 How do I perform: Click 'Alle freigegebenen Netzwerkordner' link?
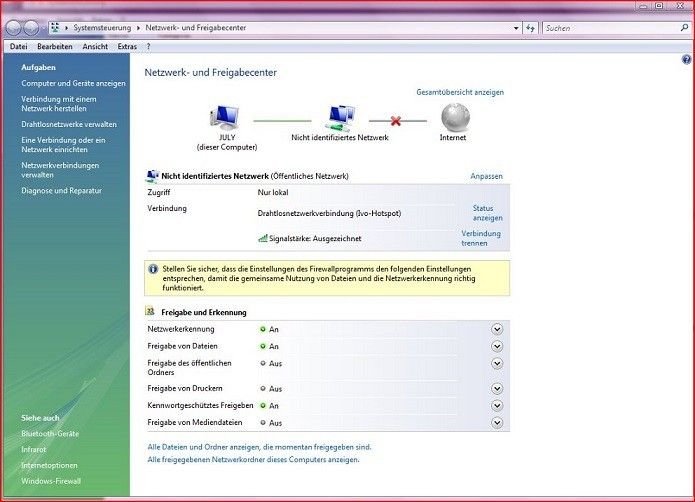(x=253, y=460)
